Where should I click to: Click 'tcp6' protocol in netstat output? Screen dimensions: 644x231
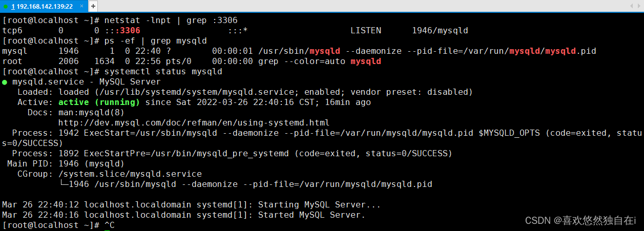point(12,31)
